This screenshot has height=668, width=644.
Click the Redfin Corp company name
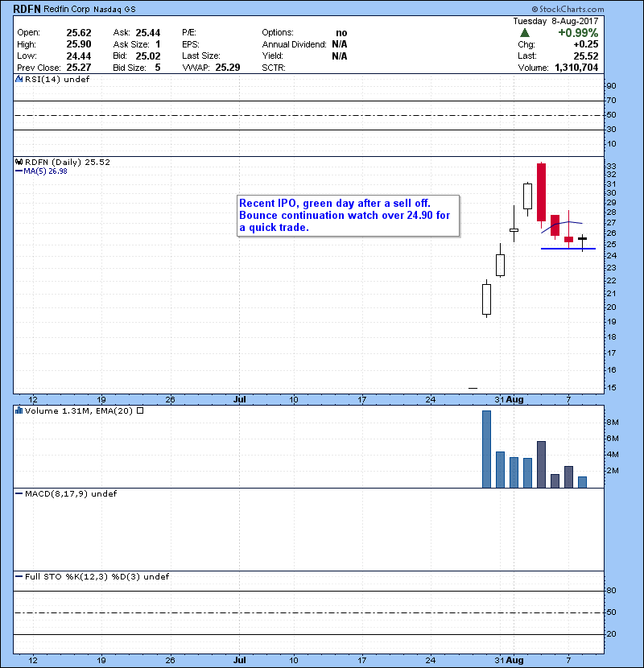tap(67, 9)
